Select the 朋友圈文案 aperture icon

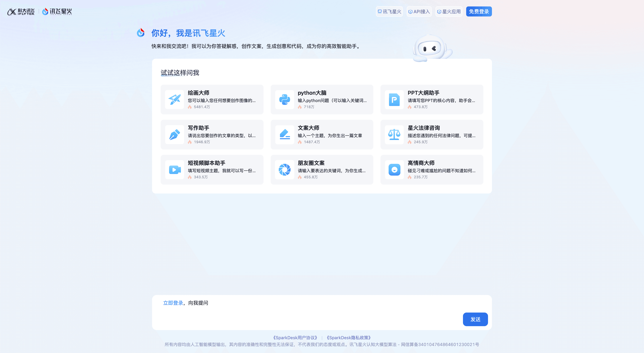click(x=284, y=170)
